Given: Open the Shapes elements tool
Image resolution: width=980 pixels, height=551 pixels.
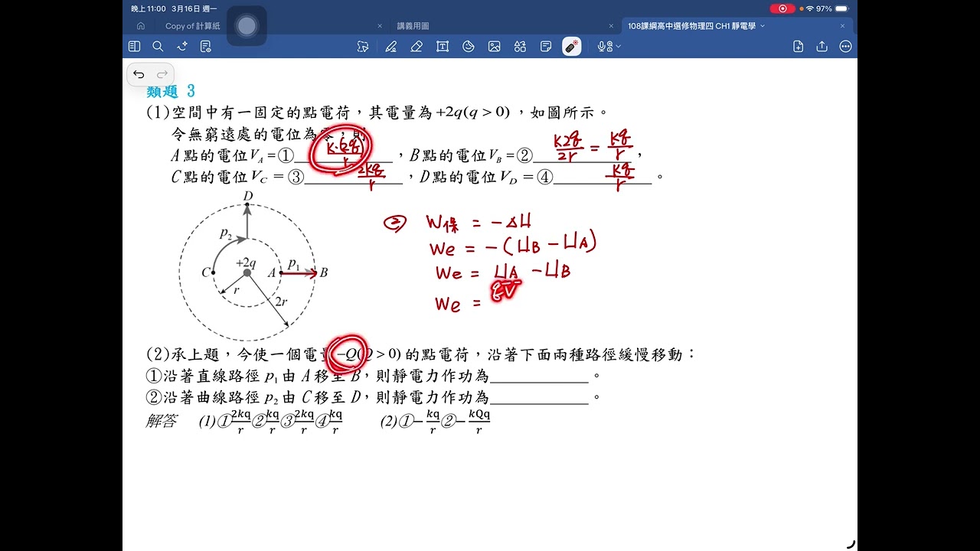Looking at the screenshot, I should point(521,47).
